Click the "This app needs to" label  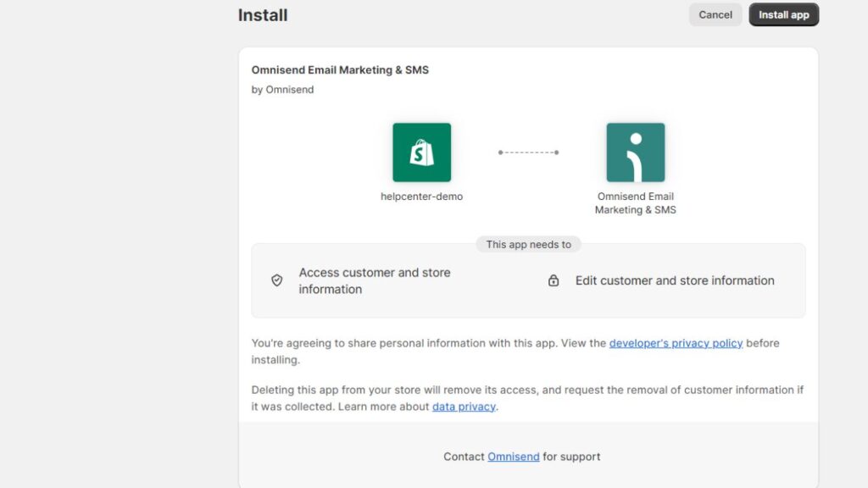(529, 245)
